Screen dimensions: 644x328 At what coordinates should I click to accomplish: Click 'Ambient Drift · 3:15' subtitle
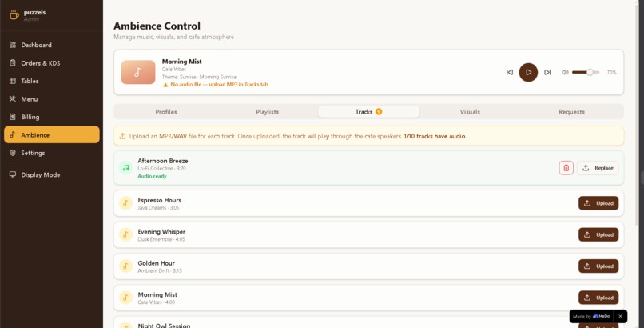pyautogui.click(x=160, y=271)
